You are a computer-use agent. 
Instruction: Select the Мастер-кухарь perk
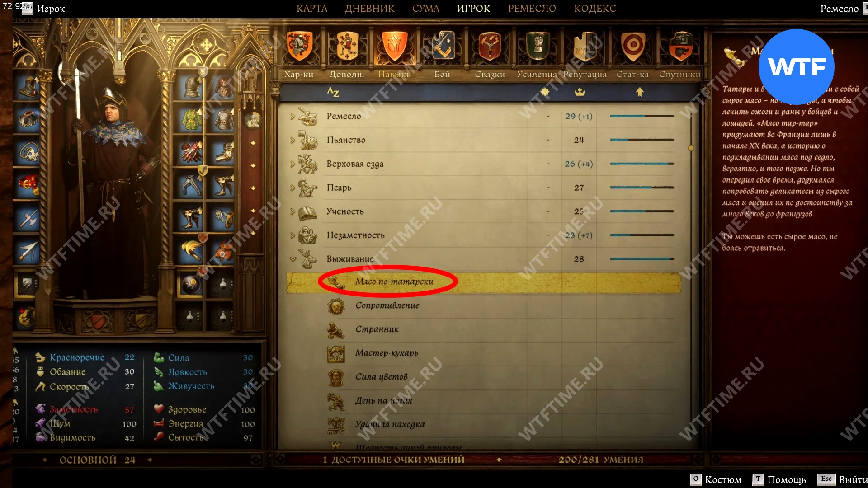[387, 353]
